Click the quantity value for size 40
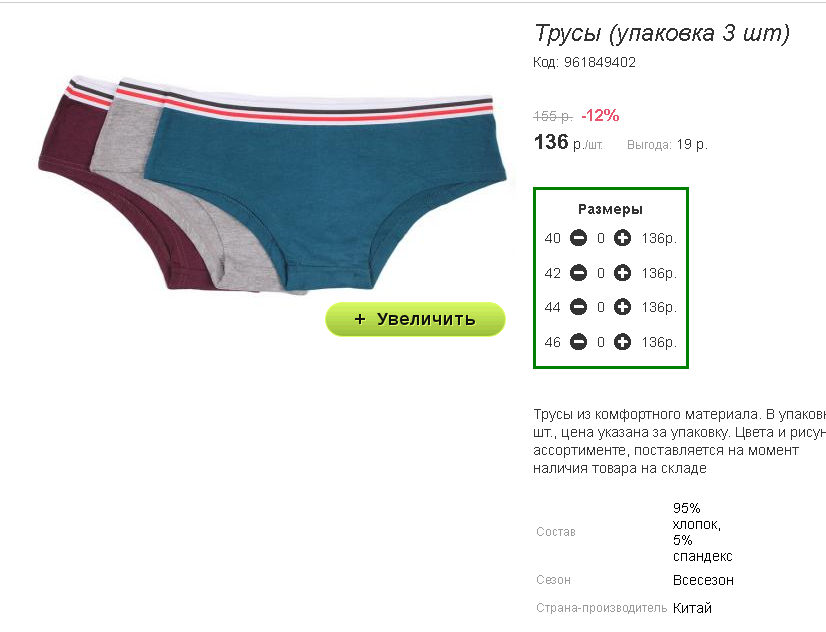The image size is (826, 632). [601, 239]
